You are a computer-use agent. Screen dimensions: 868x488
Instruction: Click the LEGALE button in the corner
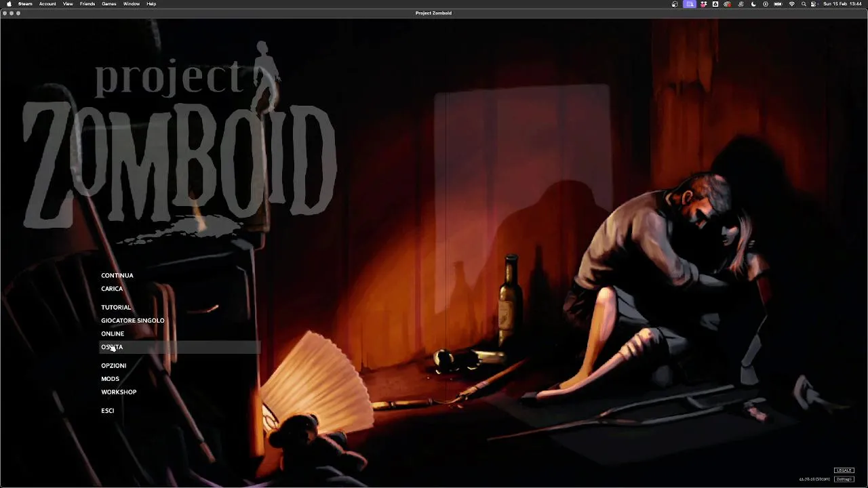coord(844,470)
